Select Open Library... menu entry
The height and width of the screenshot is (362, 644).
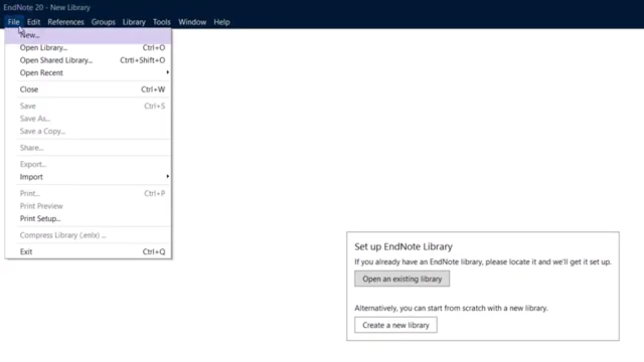tap(88, 48)
